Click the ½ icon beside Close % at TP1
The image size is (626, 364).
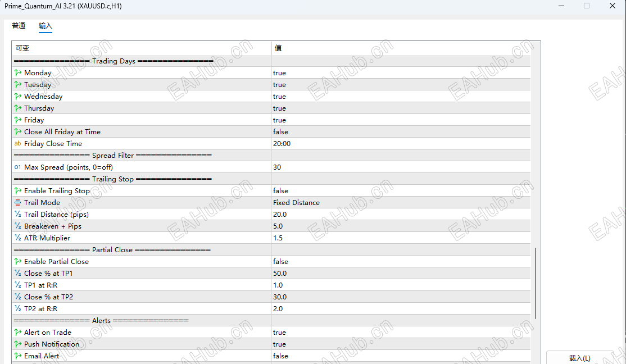17,274
